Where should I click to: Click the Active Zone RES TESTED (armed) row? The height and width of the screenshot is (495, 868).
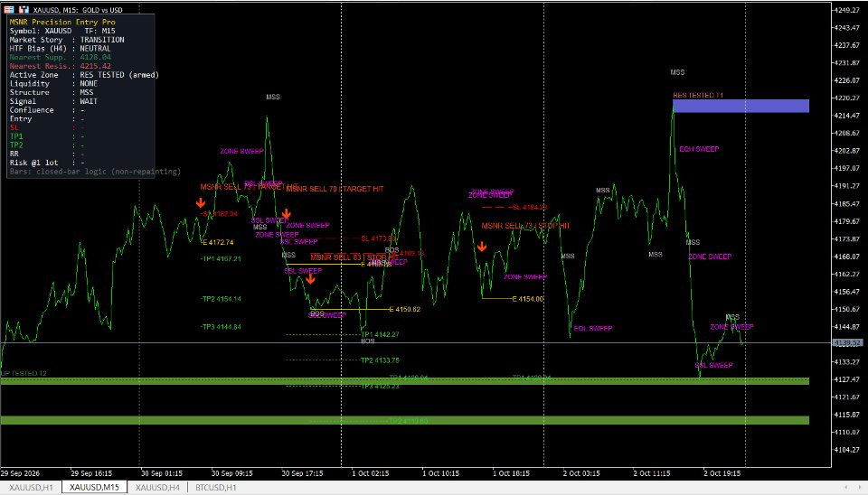84,75
